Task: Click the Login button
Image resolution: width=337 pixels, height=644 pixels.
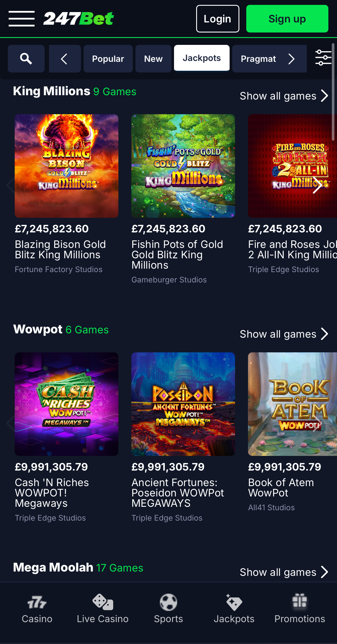Action: tap(217, 19)
